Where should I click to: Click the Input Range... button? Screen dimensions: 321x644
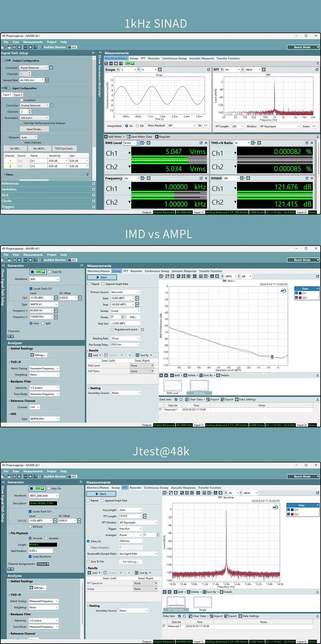pos(34,129)
